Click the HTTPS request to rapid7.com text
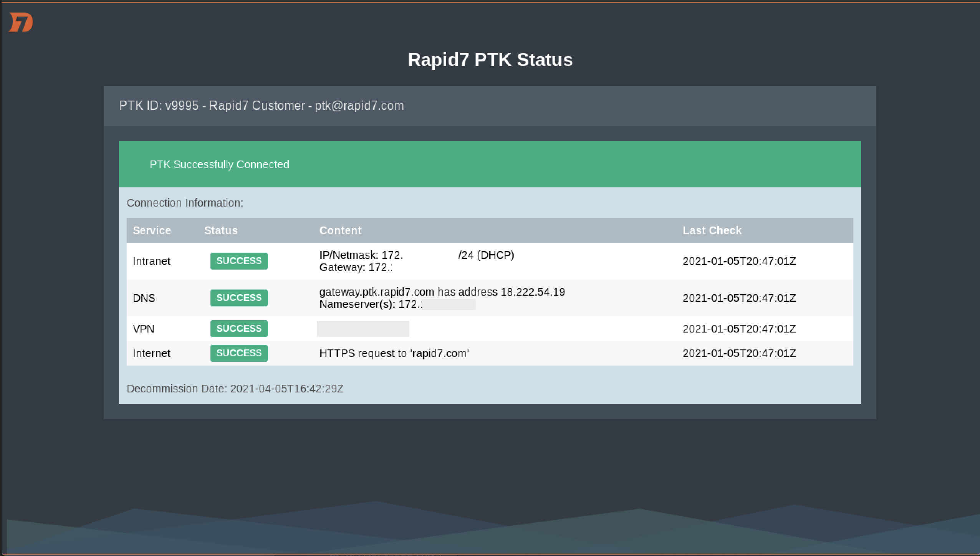The image size is (980, 556). tap(394, 353)
